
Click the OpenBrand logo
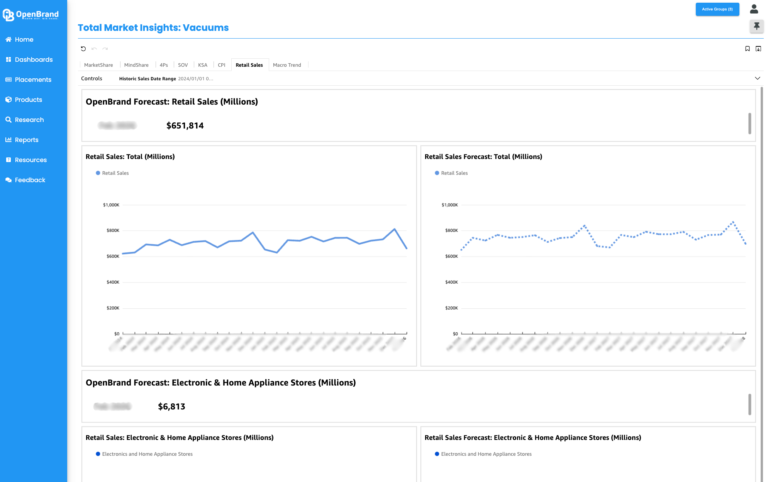[30, 15]
